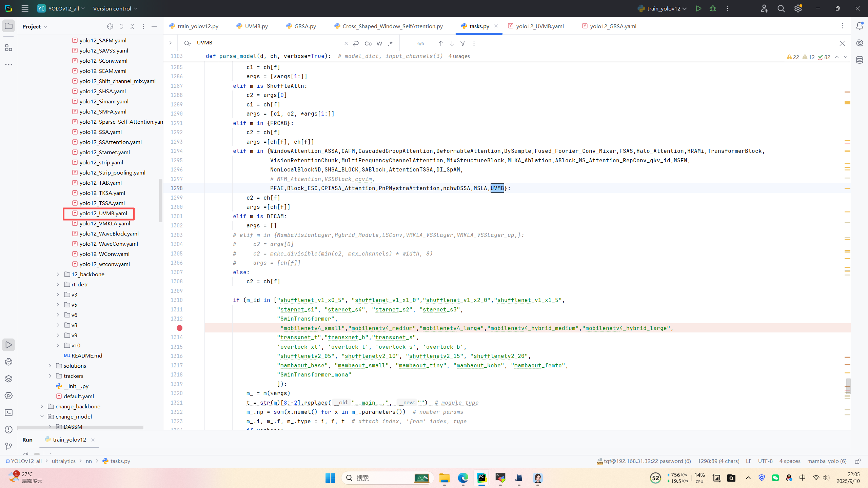The image size is (868, 488).
Task: Open the Notifications bell panel
Action: pos(860,26)
